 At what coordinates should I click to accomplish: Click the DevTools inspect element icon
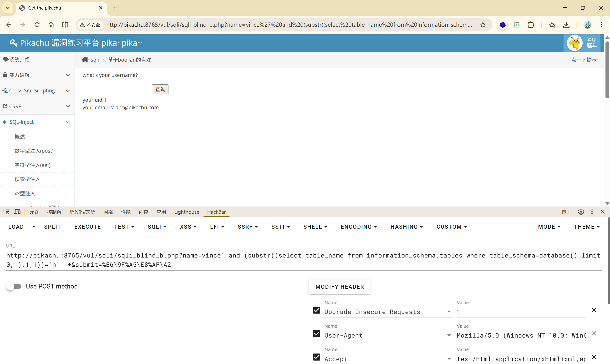click(6, 212)
